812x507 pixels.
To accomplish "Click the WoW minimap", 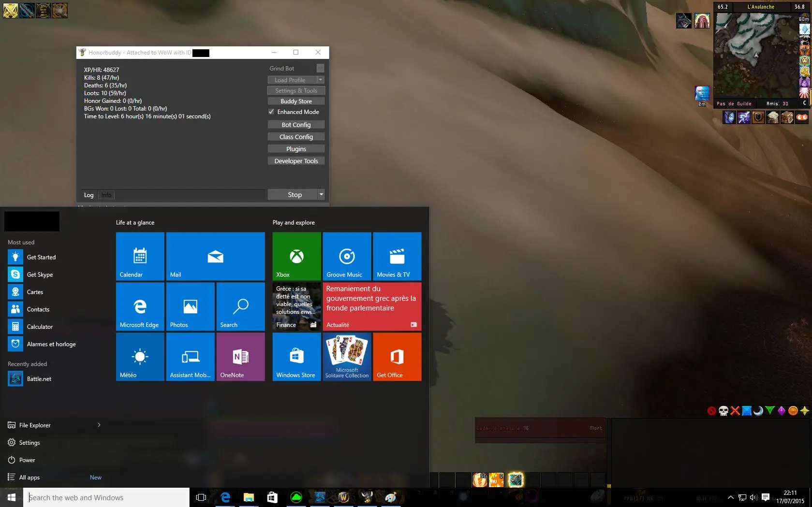I will tap(756, 55).
